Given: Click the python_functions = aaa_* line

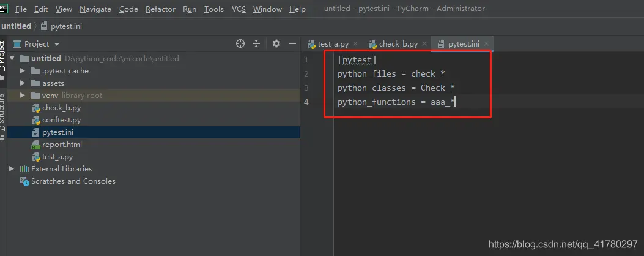Looking at the screenshot, I should 396,102.
